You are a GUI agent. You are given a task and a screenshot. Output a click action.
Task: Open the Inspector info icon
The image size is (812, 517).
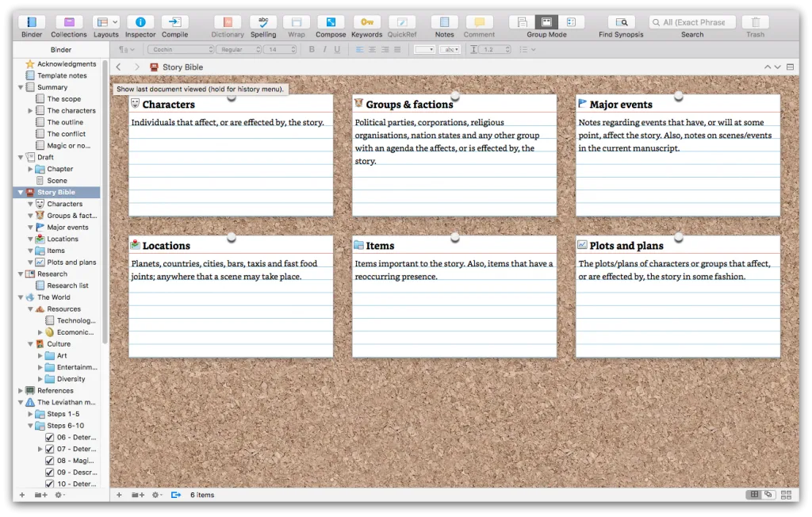tap(140, 22)
